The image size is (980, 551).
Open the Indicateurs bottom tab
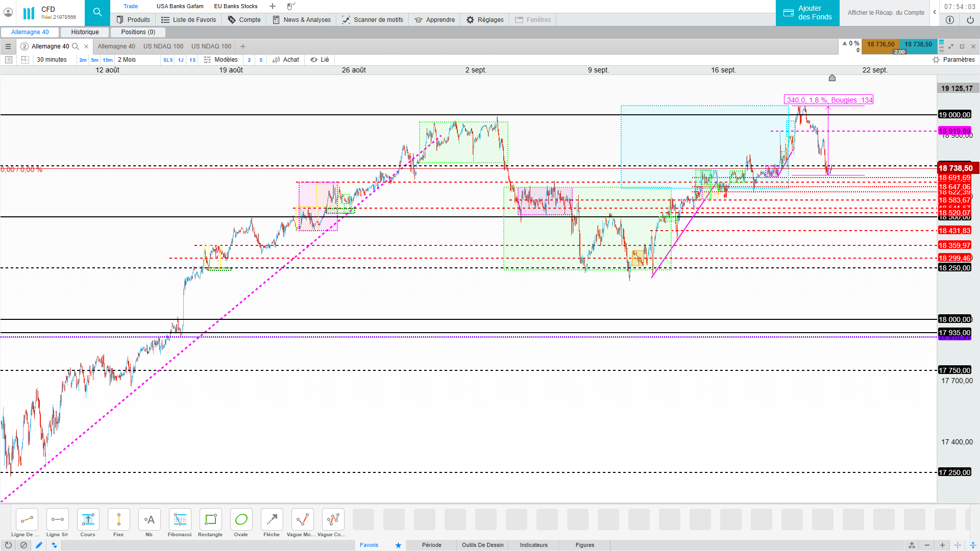(x=533, y=545)
